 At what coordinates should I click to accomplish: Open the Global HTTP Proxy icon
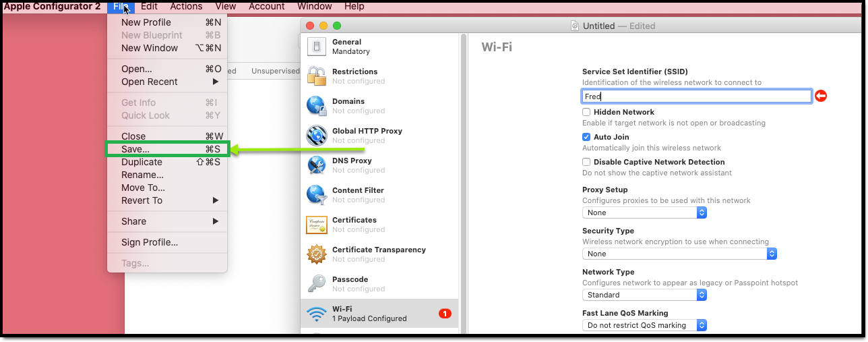pyautogui.click(x=317, y=136)
